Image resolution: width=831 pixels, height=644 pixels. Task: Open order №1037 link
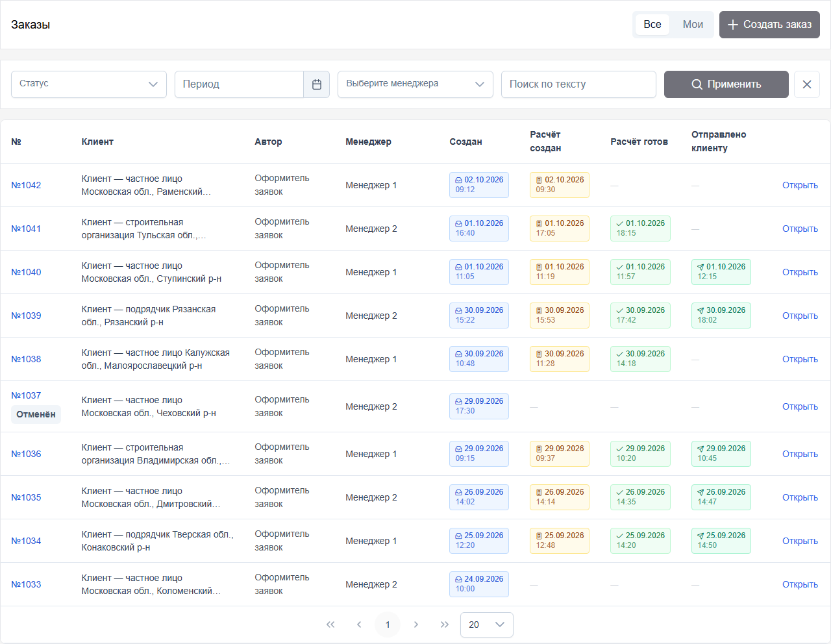click(26, 395)
